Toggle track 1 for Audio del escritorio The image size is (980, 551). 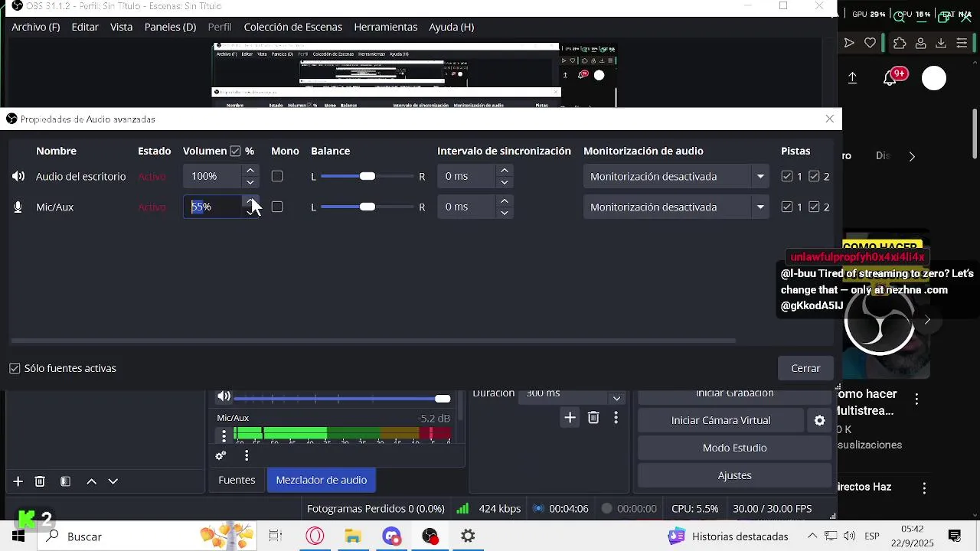[x=787, y=177]
